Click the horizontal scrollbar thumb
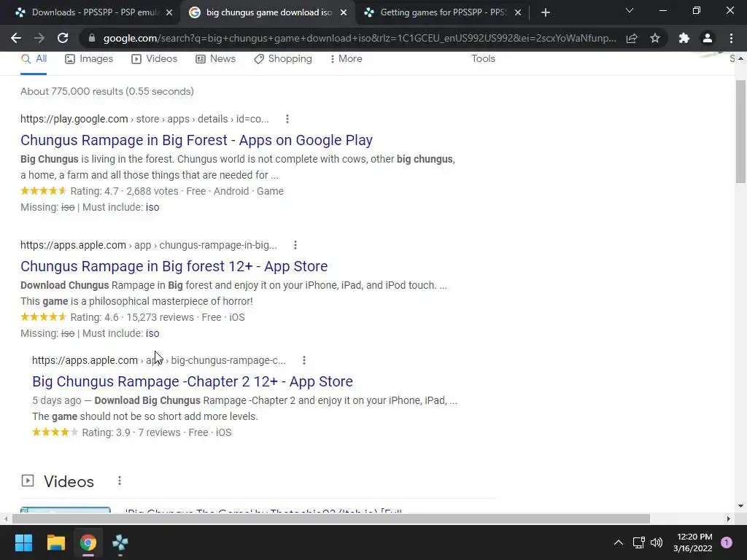The height and width of the screenshot is (560, 747). point(331,518)
